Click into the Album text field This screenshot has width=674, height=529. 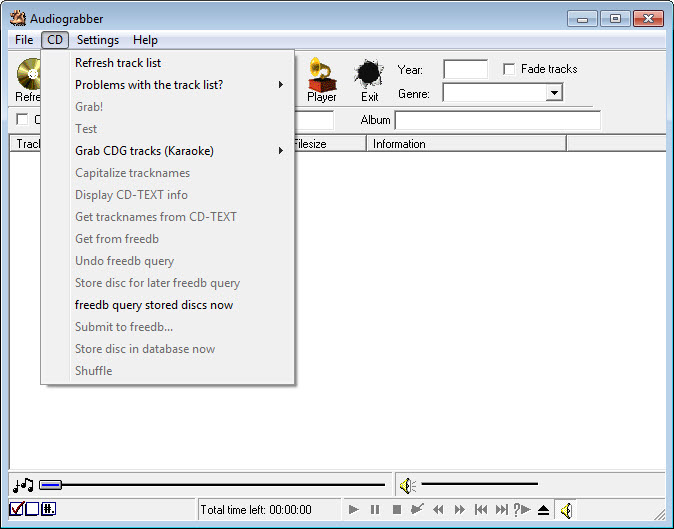[498, 120]
